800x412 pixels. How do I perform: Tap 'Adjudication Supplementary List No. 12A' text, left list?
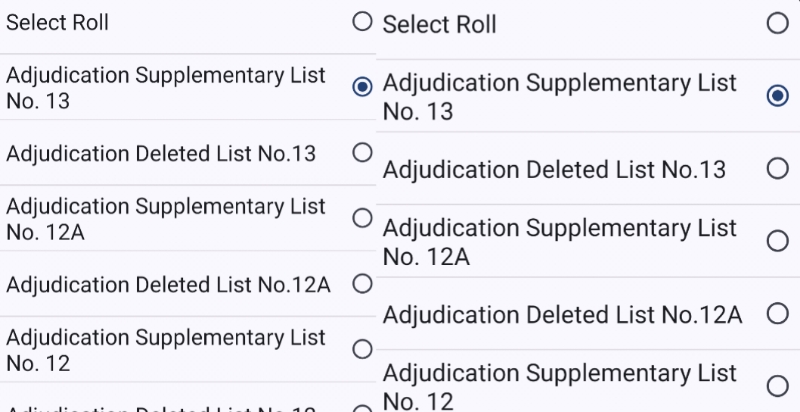pyautogui.click(x=166, y=219)
